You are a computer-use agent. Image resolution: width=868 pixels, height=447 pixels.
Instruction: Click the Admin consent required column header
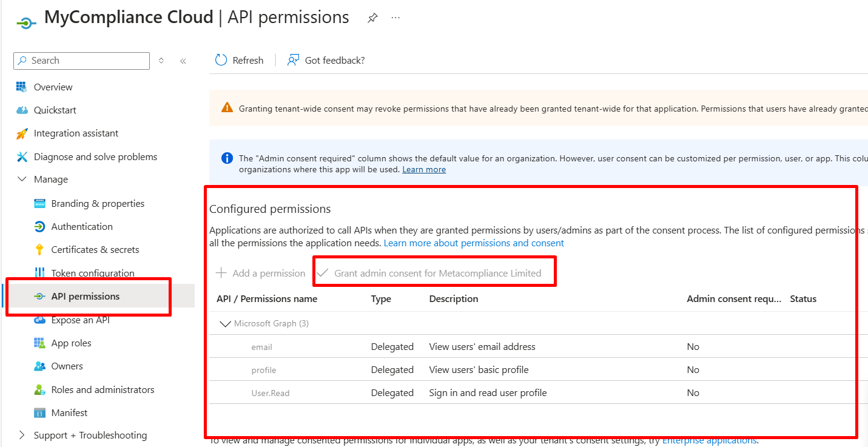[x=734, y=298]
